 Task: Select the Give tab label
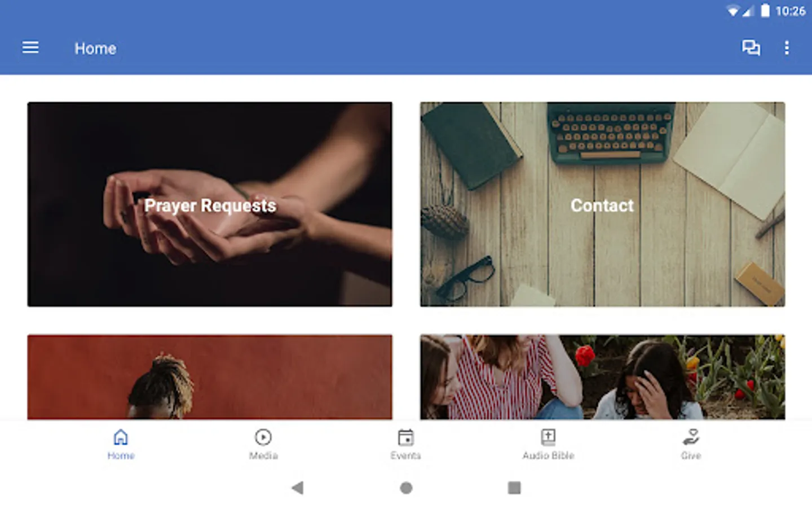pos(691,456)
